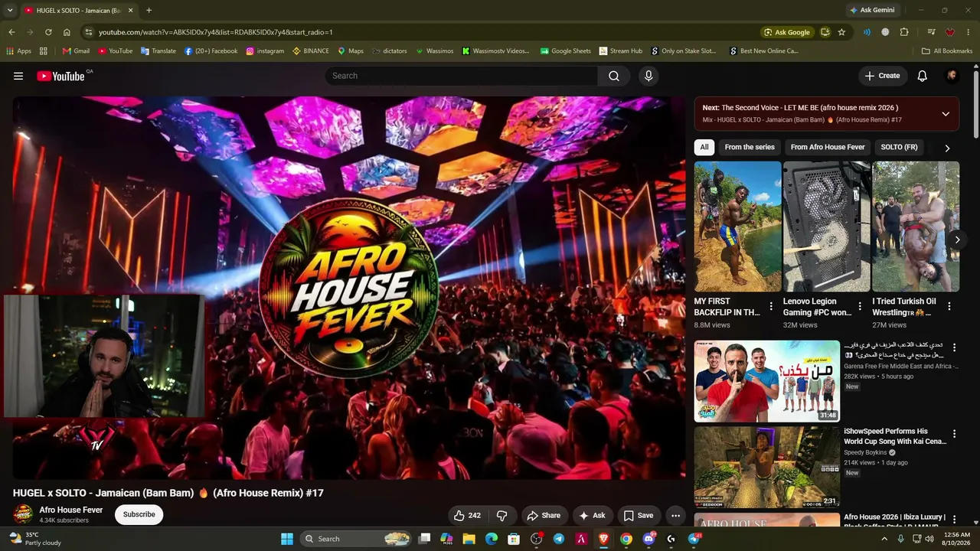This screenshot has width=980, height=551.
Task: Open the Translate bookmark
Action: (x=158, y=51)
